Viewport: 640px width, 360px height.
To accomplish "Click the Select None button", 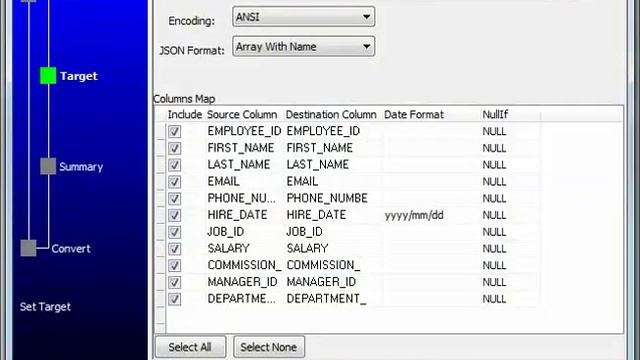I will [x=269, y=347].
